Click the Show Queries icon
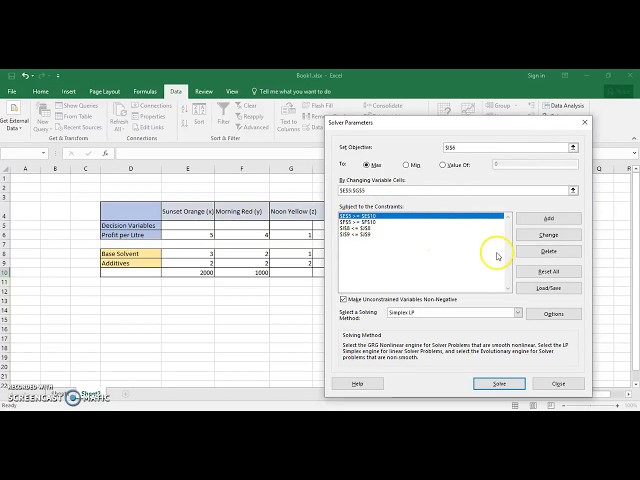 tap(59, 106)
